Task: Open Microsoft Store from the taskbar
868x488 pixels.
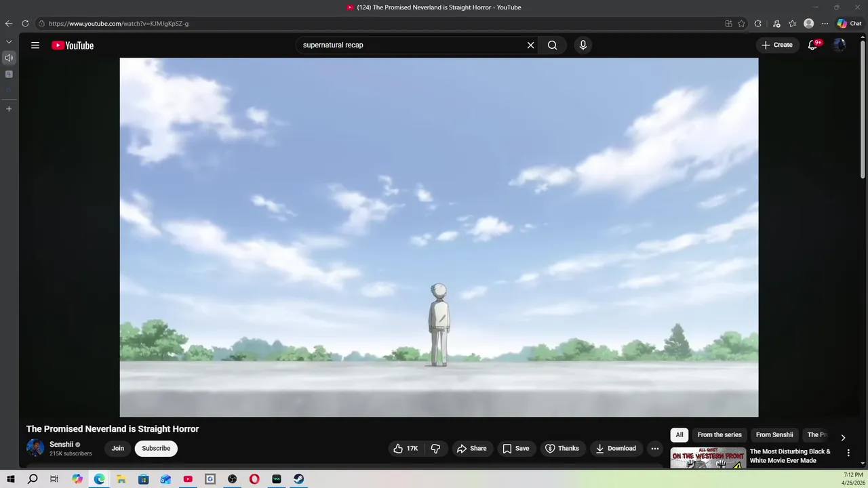Action: point(143,479)
